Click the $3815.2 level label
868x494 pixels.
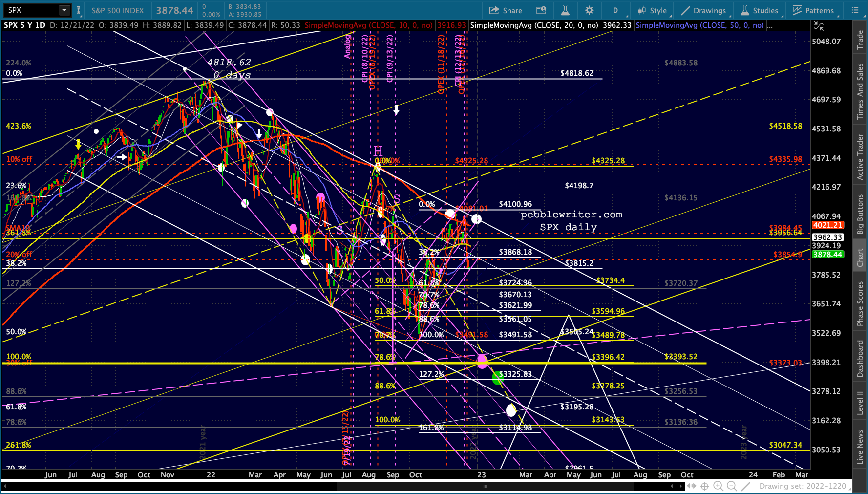coord(579,263)
